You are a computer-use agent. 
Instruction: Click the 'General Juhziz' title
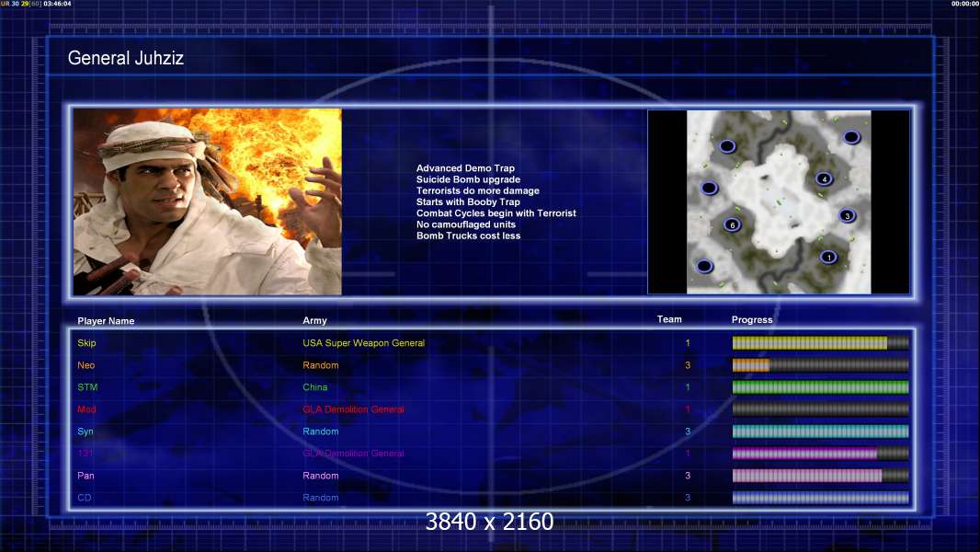pos(126,58)
